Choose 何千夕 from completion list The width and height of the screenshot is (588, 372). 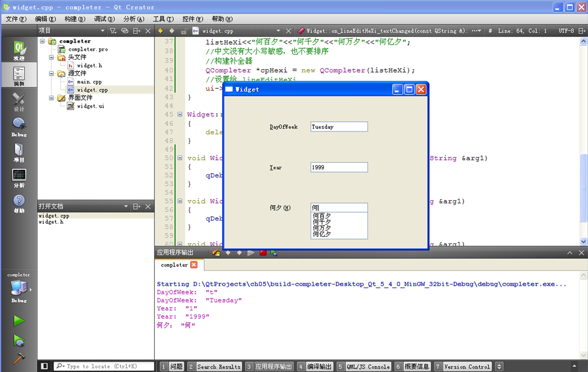339,222
